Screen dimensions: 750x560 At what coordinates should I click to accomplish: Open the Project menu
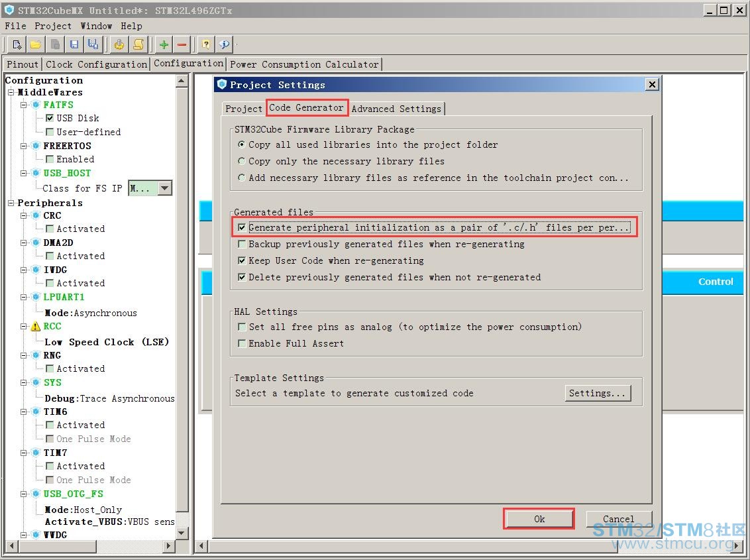(x=52, y=26)
